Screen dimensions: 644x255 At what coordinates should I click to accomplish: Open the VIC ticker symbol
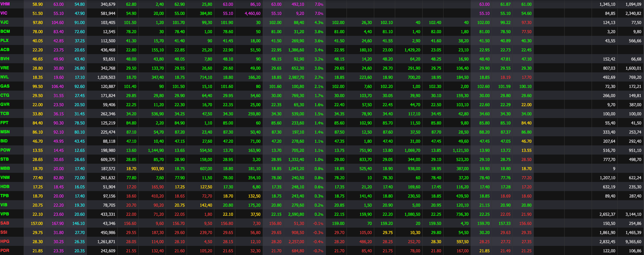4,13
